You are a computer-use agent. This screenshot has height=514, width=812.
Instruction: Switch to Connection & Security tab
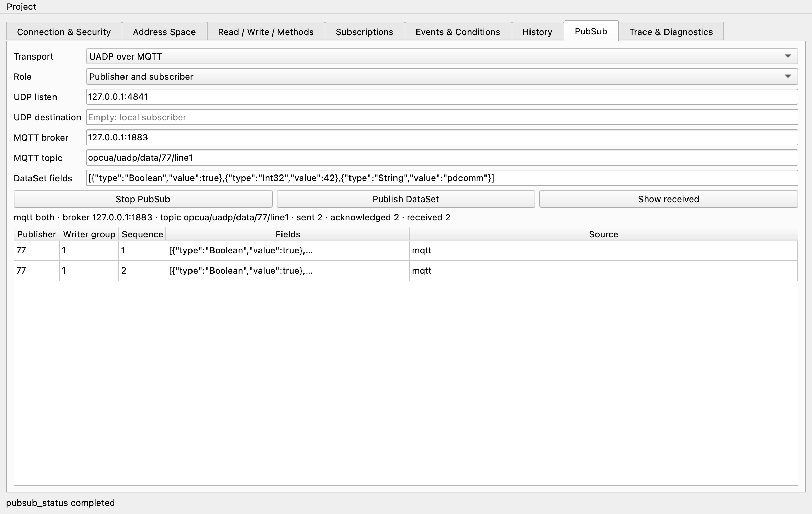(x=64, y=32)
